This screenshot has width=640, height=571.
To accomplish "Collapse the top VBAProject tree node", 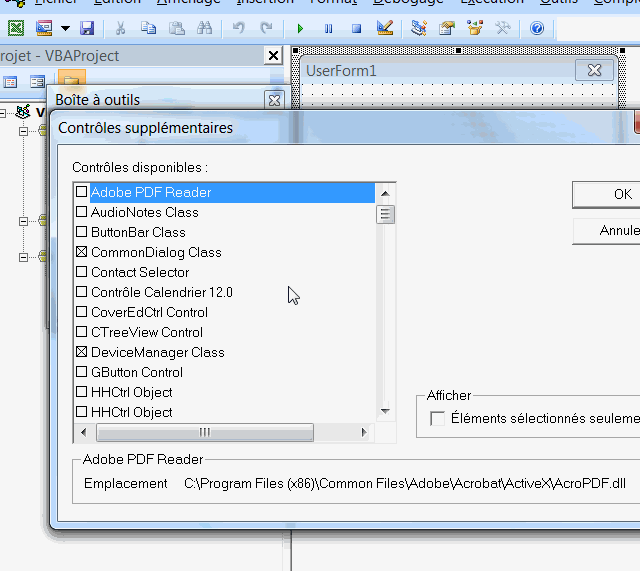I will [2, 113].
